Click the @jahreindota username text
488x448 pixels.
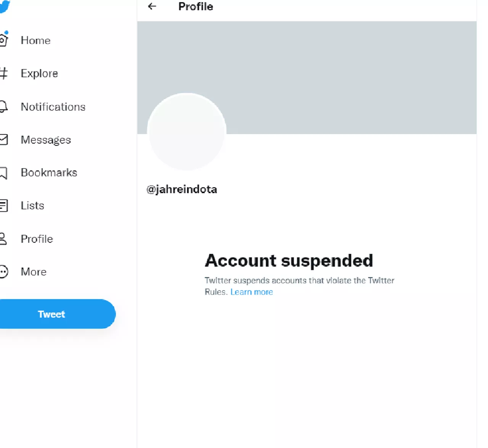coord(182,189)
